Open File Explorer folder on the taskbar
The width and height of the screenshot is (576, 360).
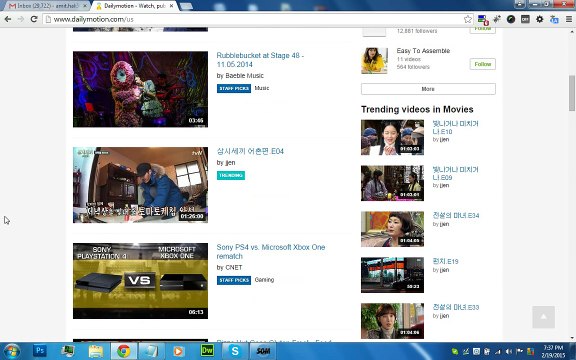click(96, 351)
